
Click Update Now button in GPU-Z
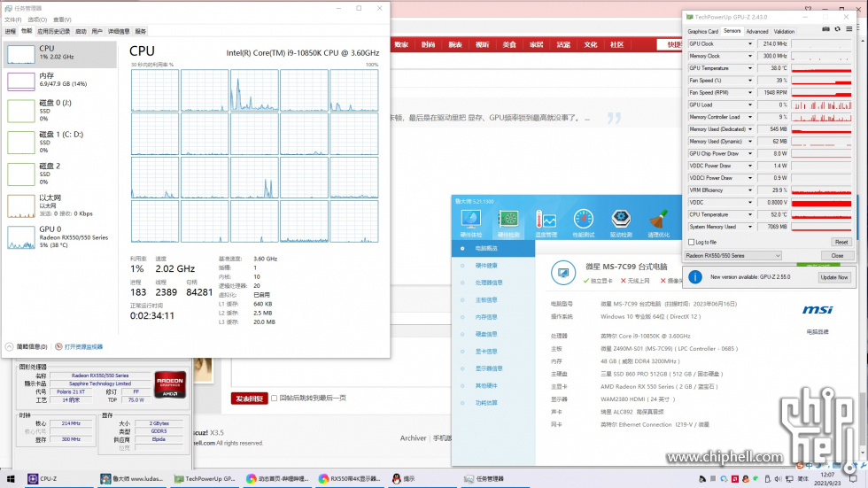[x=834, y=277]
